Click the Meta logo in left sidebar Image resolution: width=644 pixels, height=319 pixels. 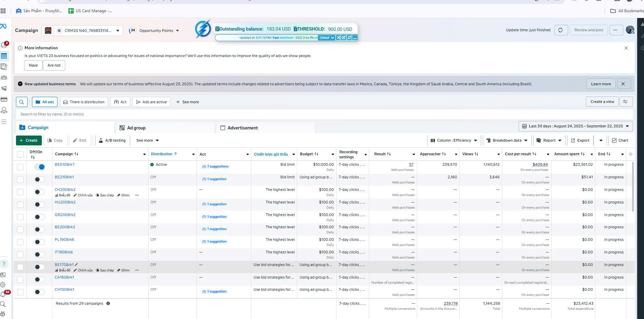[x=3, y=26]
